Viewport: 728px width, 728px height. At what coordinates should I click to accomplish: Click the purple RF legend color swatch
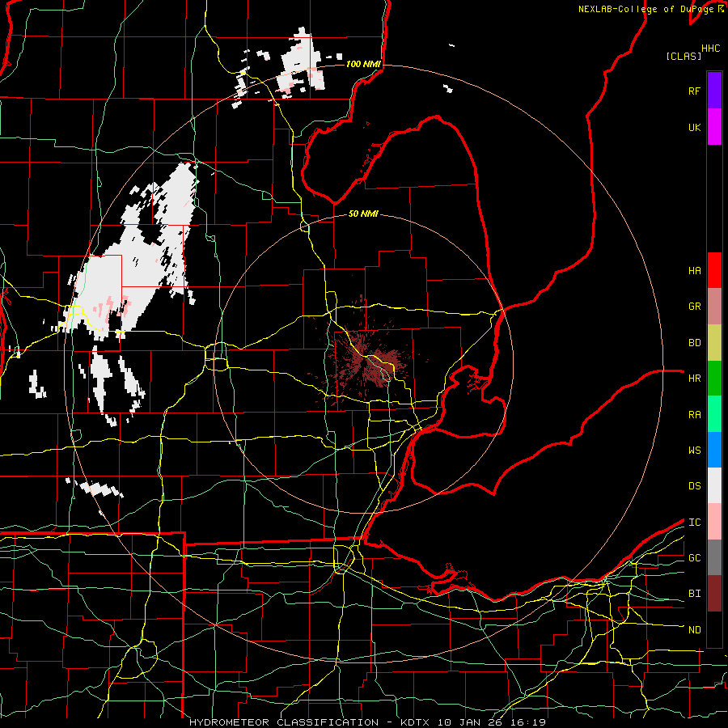click(x=714, y=91)
